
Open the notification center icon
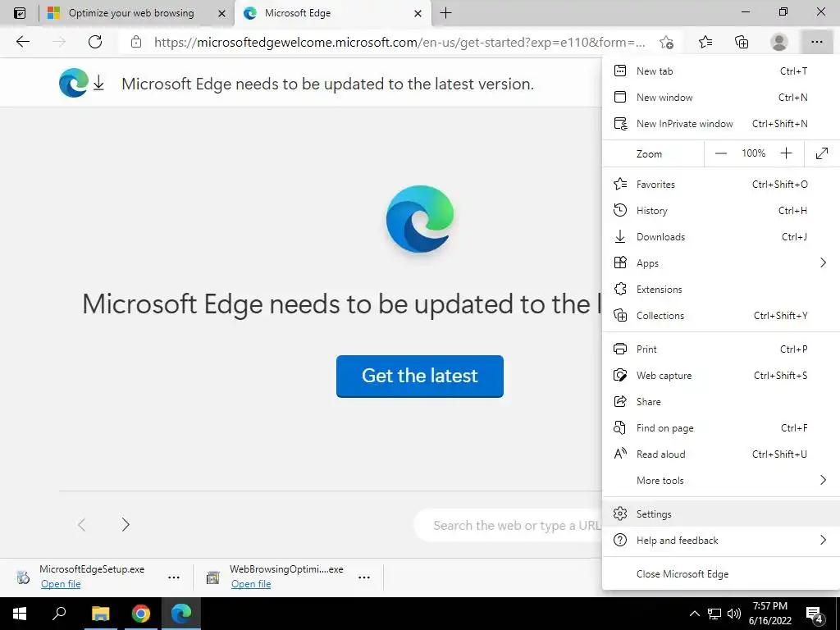[815, 615]
